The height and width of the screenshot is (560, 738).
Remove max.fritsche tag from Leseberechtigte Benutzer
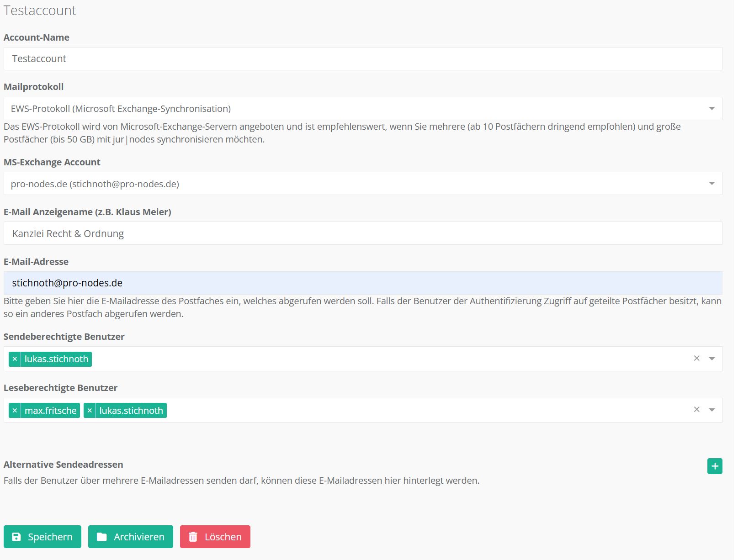pos(15,411)
